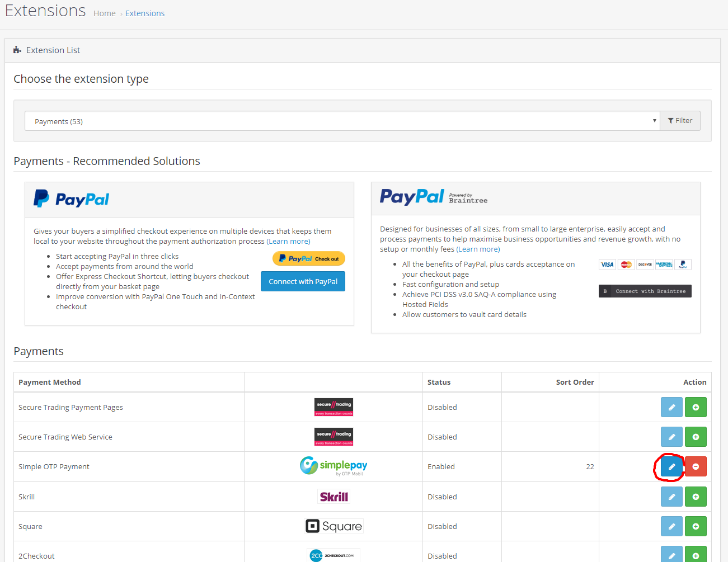Click the Action column header

pos(694,382)
